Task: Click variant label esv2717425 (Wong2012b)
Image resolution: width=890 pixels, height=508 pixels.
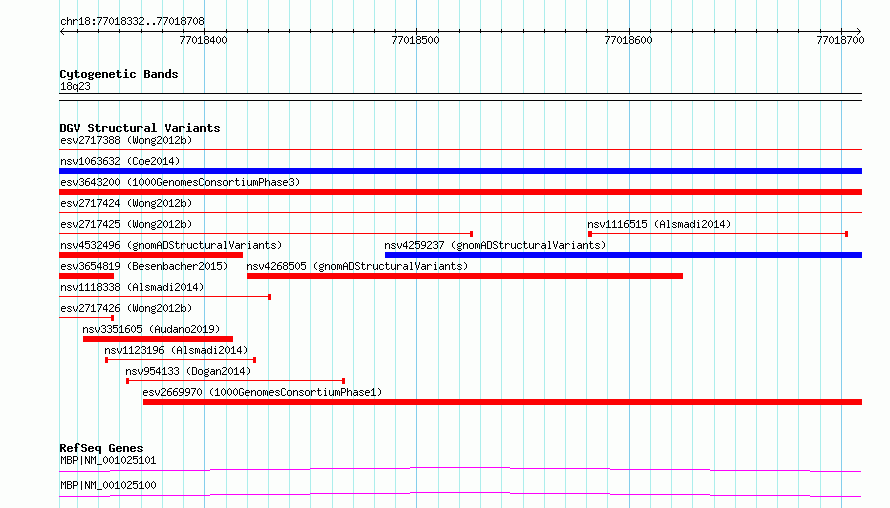Action: (126, 224)
